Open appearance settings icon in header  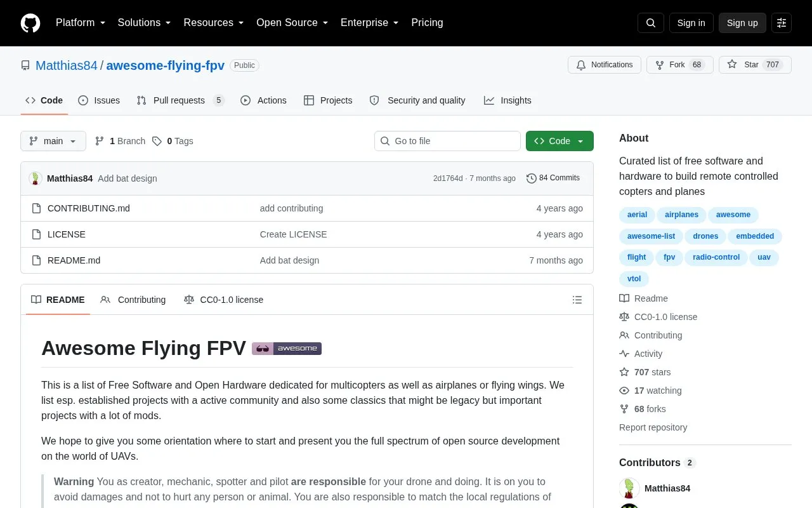click(782, 23)
